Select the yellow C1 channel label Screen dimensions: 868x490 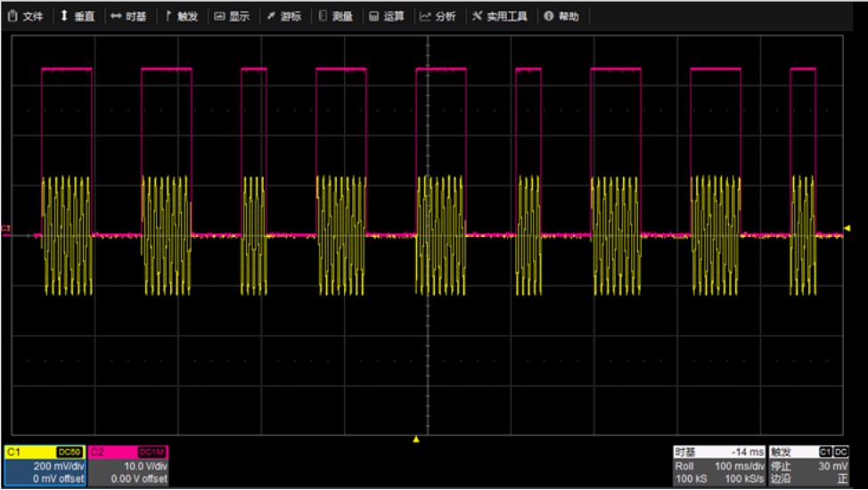pyautogui.click(x=13, y=453)
